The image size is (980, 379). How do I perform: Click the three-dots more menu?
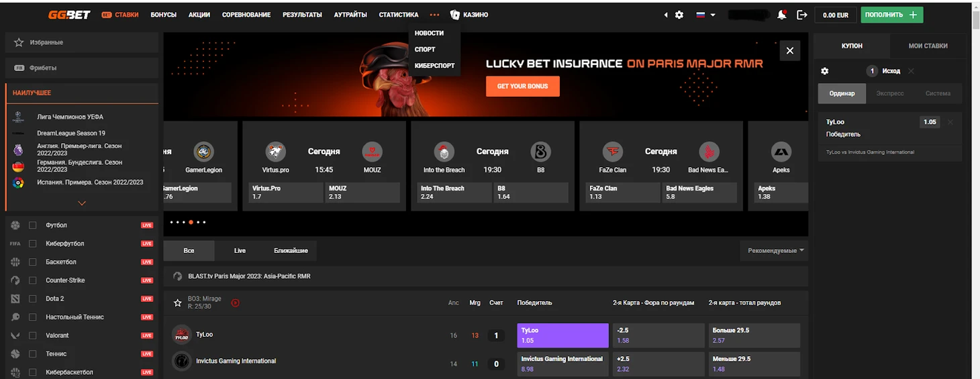pos(434,15)
